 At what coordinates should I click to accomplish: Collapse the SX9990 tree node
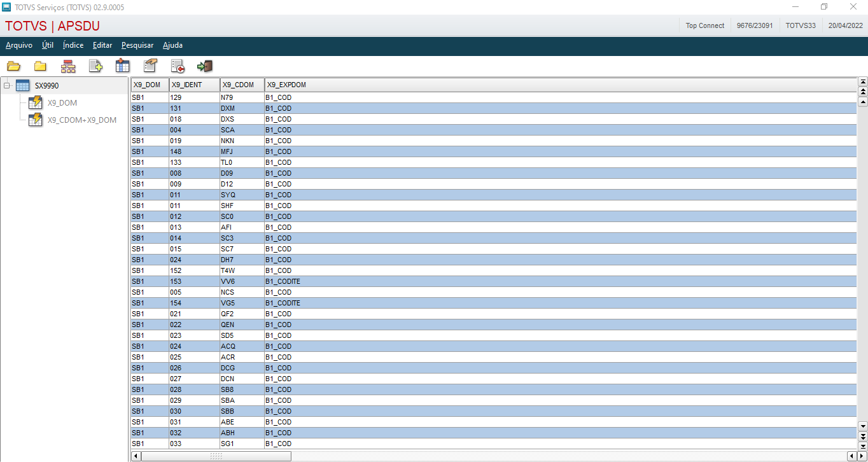pyautogui.click(x=7, y=85)
